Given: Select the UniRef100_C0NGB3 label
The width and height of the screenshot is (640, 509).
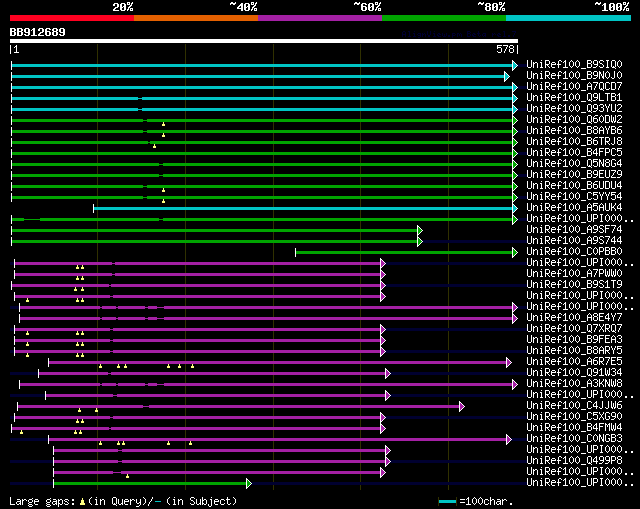Looking at the screenshot, I should (574, 439).
